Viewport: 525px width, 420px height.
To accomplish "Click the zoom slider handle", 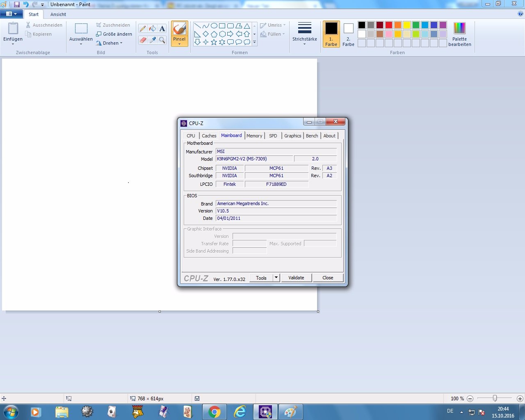I will coord(495,398).
